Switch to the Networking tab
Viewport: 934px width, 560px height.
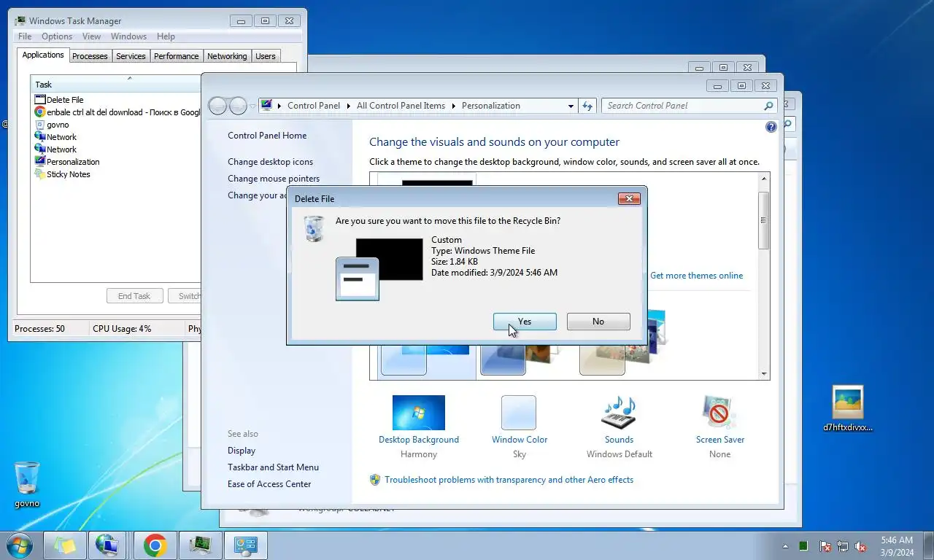click(227, 56)
